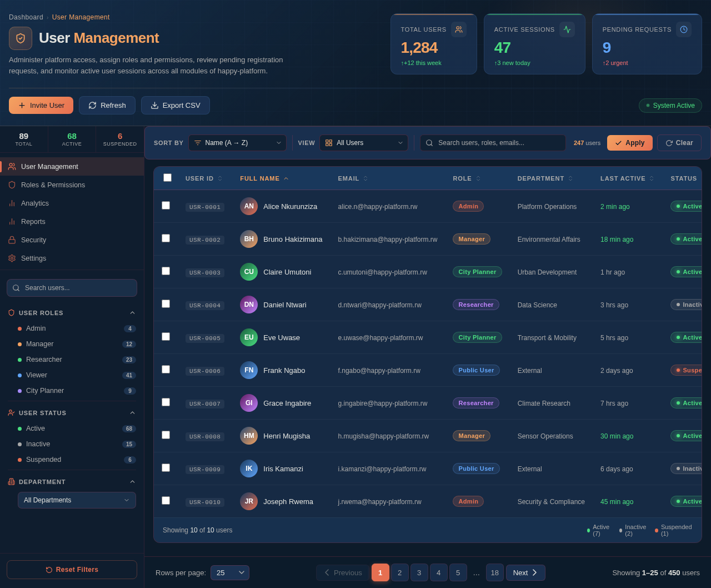Export users as CSV
The width and height of the screenshot is (711, 588).
[176, 105]
